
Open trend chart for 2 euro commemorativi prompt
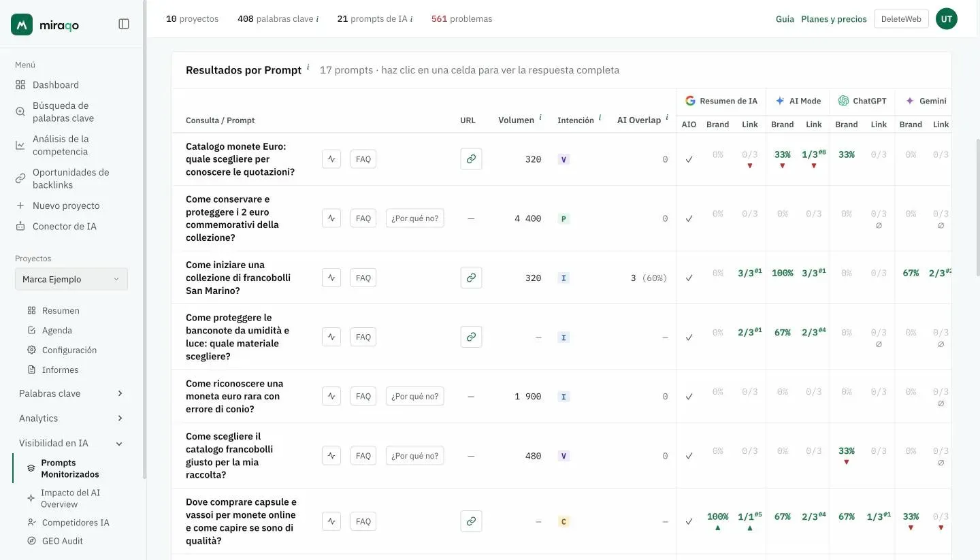pyautogui.click(x=331, y=218)
